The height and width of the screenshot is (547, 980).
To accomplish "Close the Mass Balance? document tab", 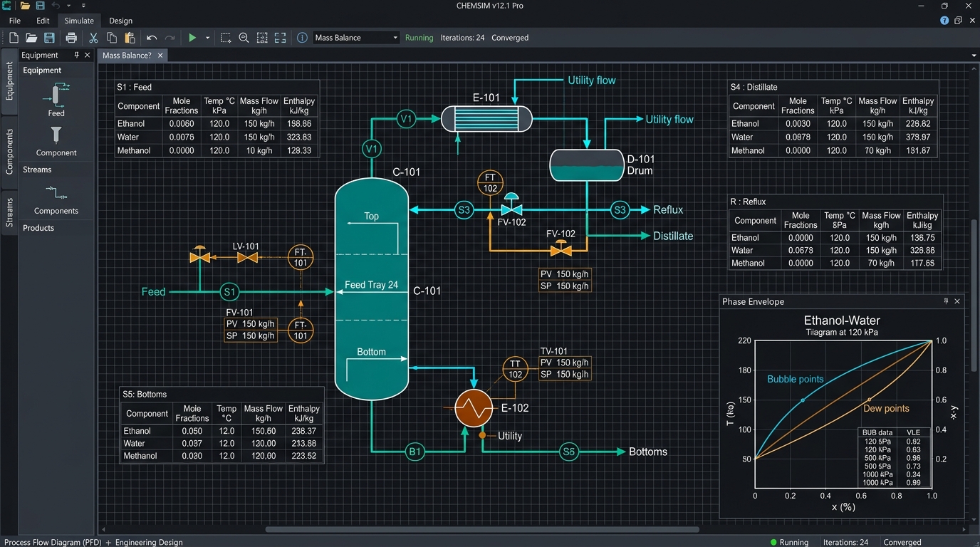I will (160, 56).
